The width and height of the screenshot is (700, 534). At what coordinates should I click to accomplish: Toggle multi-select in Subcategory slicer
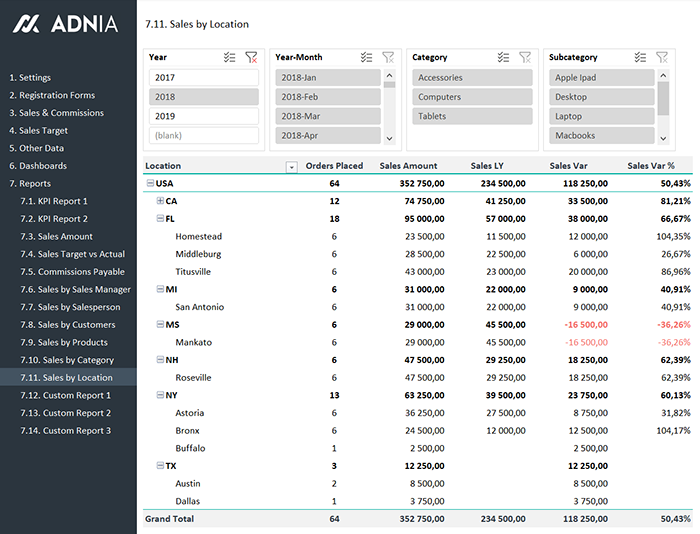point(639,58)
